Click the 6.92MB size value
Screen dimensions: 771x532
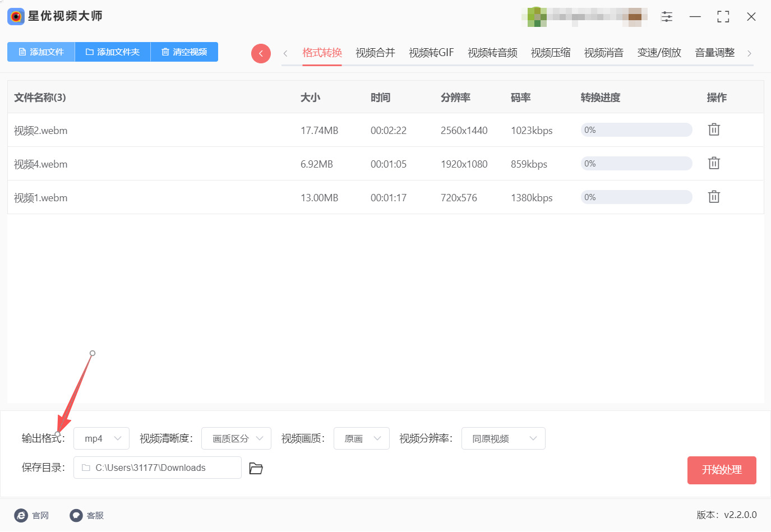pos(317,164)
